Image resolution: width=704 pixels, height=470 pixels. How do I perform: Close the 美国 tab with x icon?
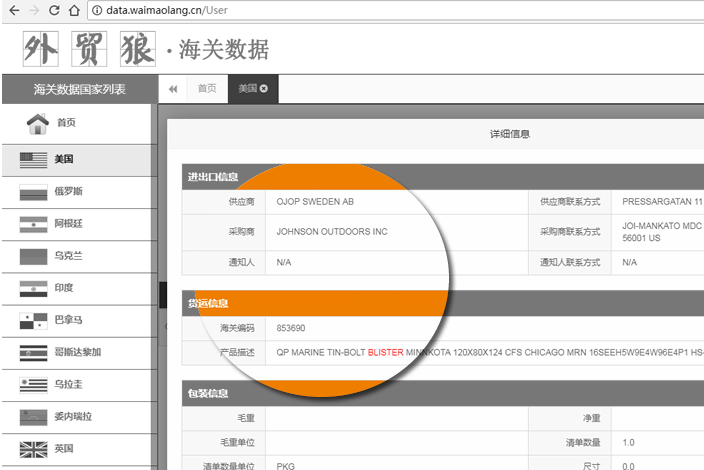(x=264, y=89)
